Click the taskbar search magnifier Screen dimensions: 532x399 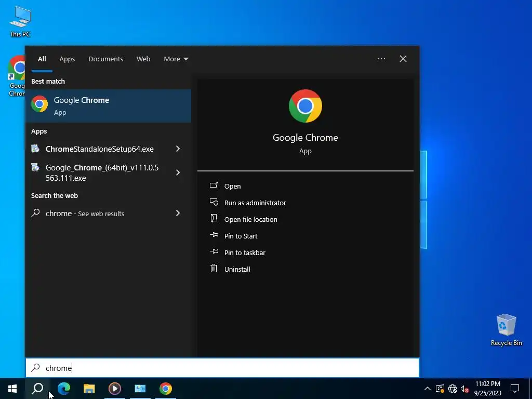37,389
